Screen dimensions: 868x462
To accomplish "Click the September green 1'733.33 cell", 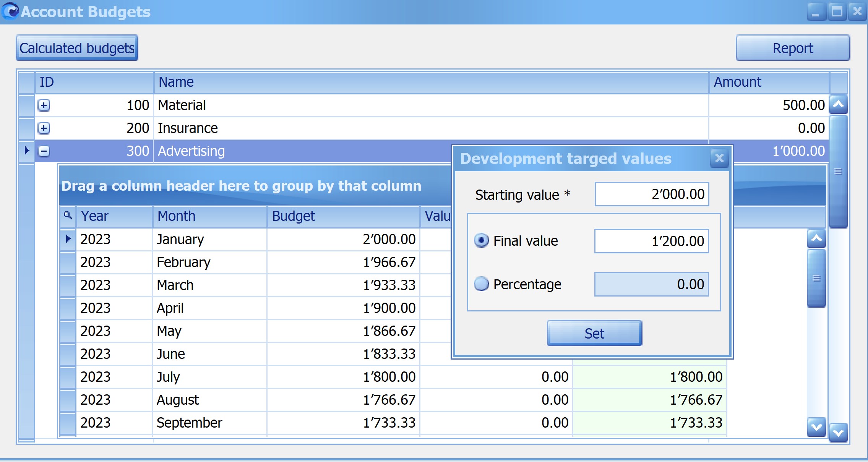I will click(x=650, y=423).
